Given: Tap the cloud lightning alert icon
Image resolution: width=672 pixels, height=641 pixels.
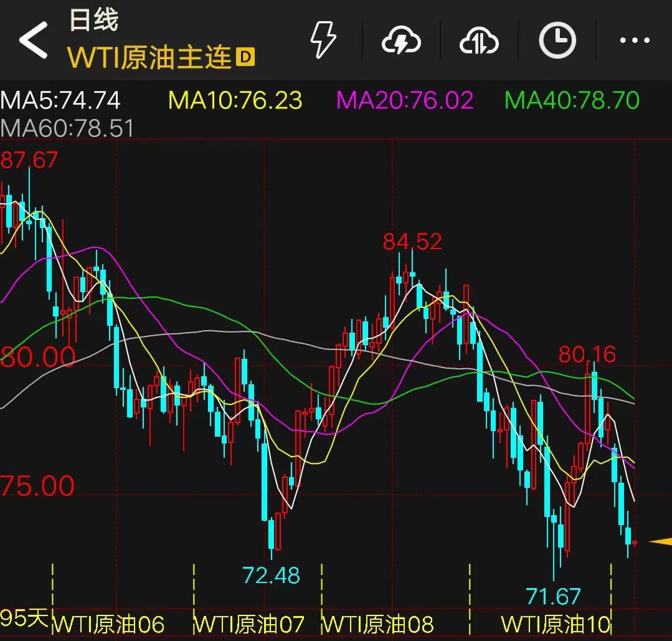Looking at the screenshot, I should pyautogui.click(x=401, y=40).
